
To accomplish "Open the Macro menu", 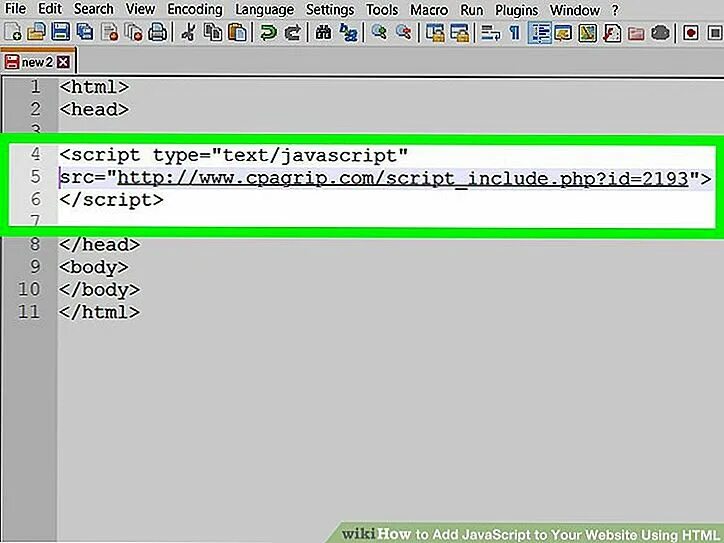I will point(429,9).
